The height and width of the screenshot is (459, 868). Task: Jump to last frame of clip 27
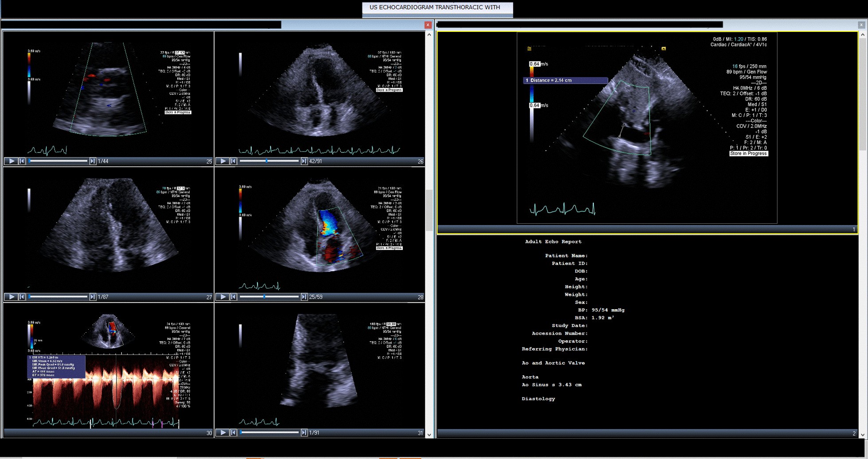[93, 297]
